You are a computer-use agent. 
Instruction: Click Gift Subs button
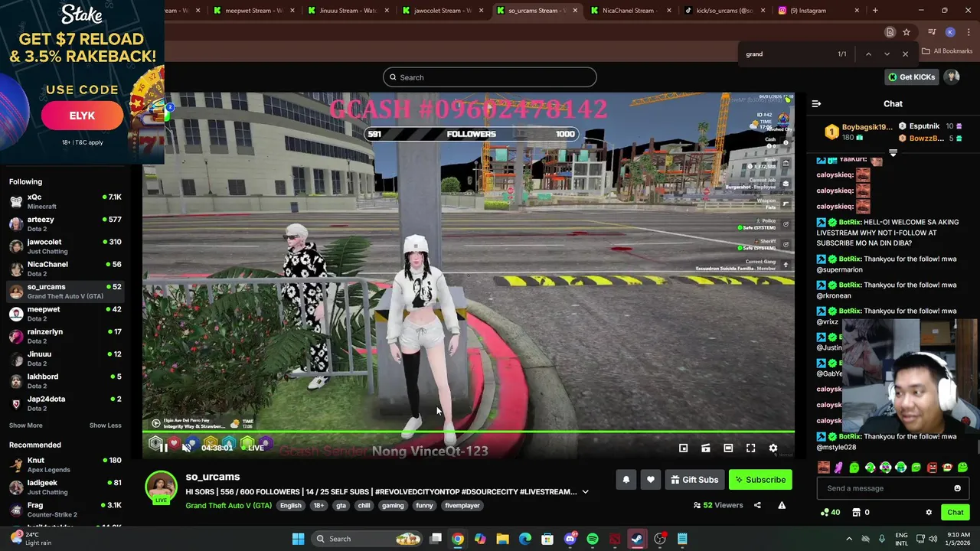click(x=694, y=480)
